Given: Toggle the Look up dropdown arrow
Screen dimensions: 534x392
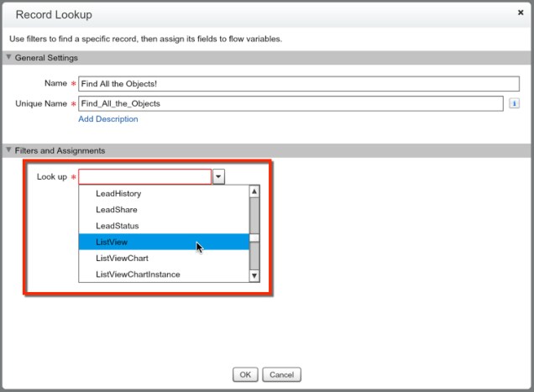Looking at the screenshot, I should pos(218,177).
